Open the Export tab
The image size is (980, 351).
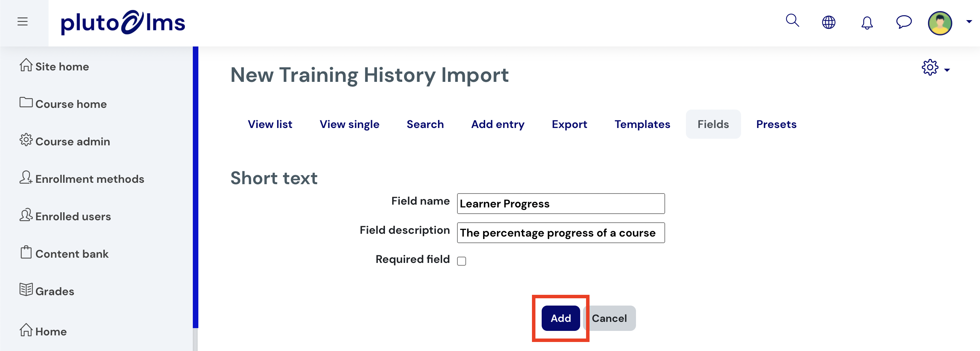coord(569,124)
